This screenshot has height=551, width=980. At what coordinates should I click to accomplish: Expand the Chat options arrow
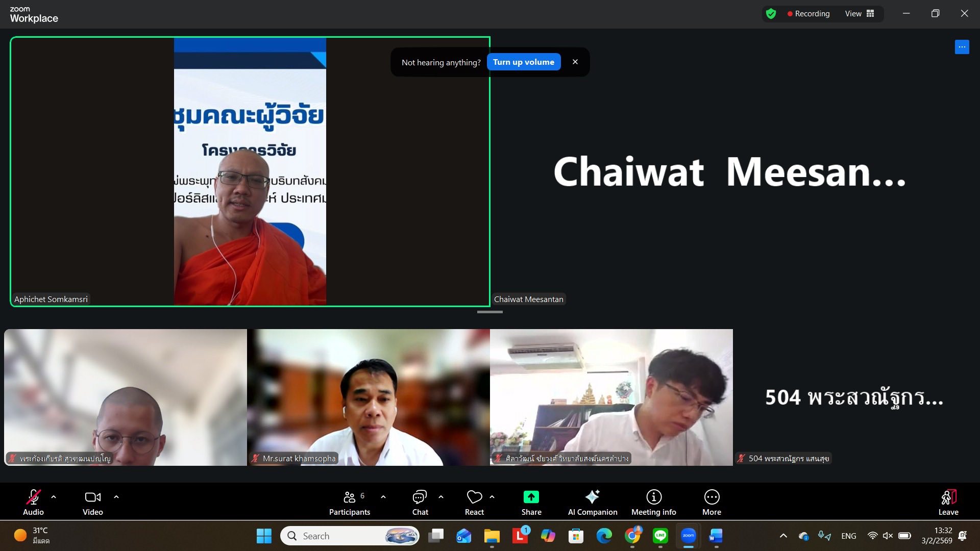[x=441, y=496]
